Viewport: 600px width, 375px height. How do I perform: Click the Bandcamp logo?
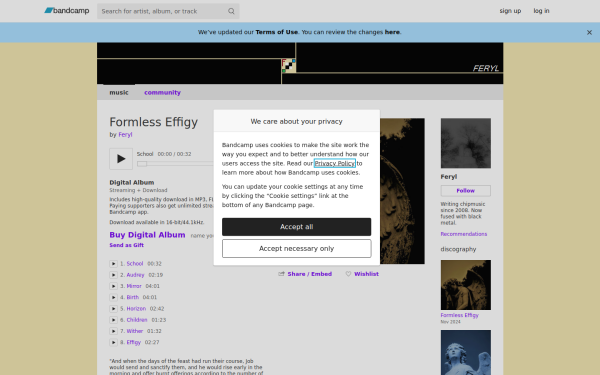[67, 11]
